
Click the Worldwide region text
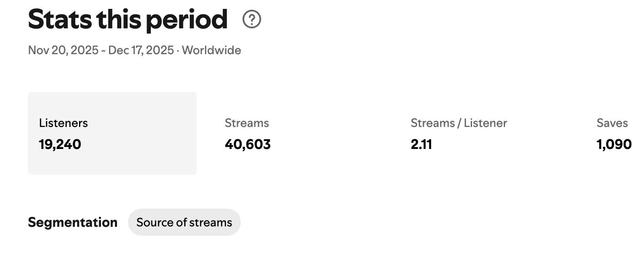[211, 50]
